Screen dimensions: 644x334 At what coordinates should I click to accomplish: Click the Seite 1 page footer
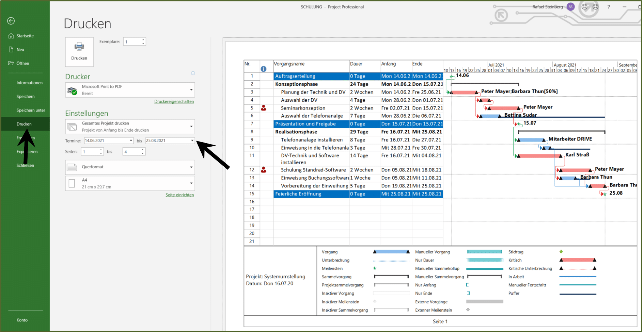pos(440,322)
